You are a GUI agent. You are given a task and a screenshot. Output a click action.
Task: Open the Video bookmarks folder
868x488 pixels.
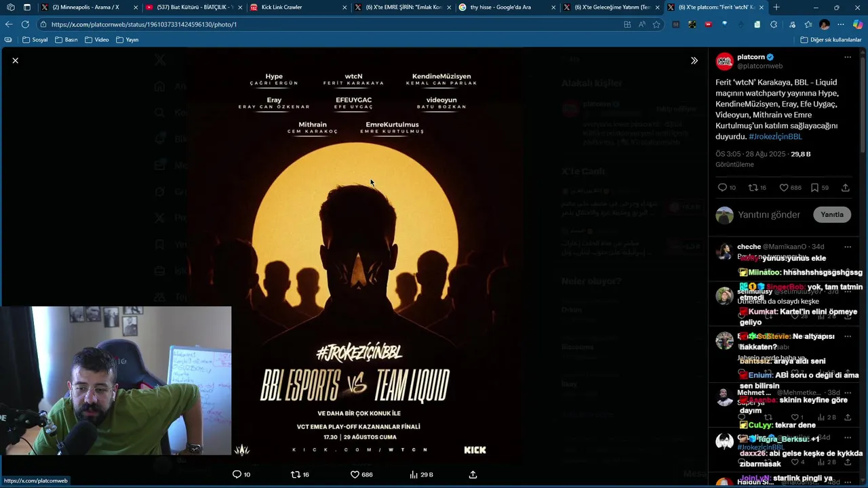pos(97,40)
